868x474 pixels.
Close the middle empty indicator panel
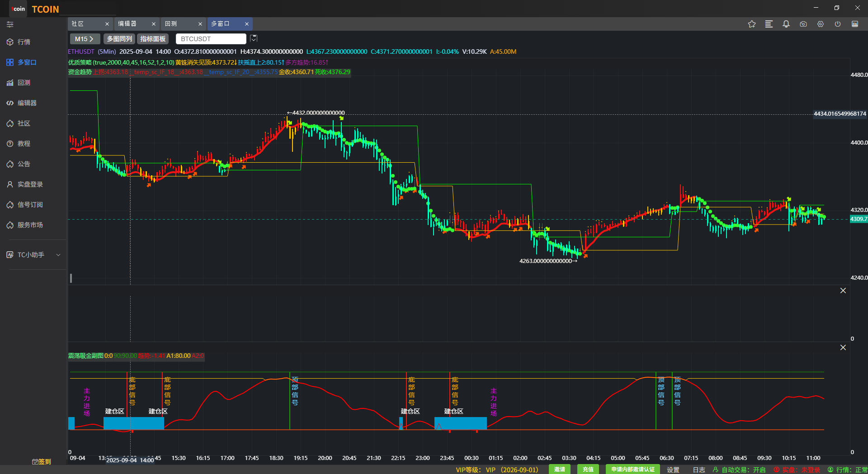click(x=843, y=291)
